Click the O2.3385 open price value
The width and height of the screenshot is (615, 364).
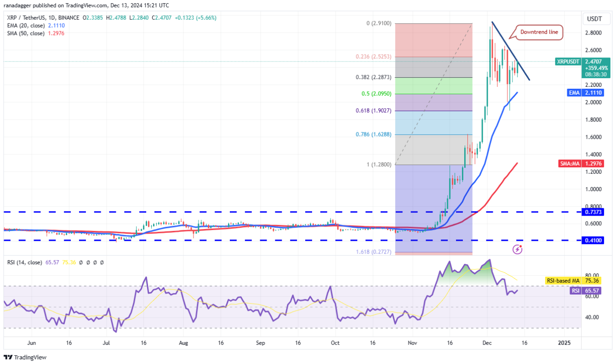click(x=93, y=18)
